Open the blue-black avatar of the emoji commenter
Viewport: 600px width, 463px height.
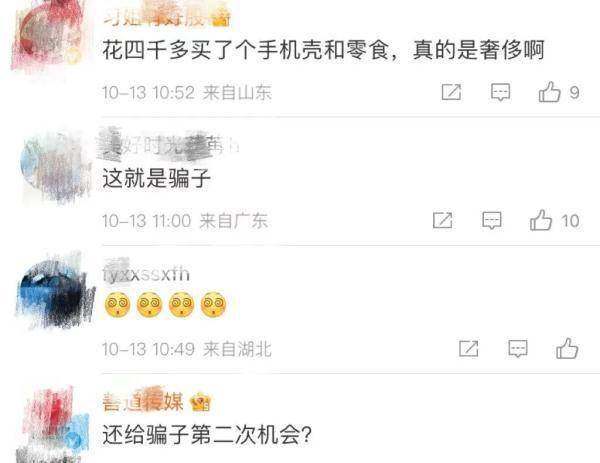[55, 293]
